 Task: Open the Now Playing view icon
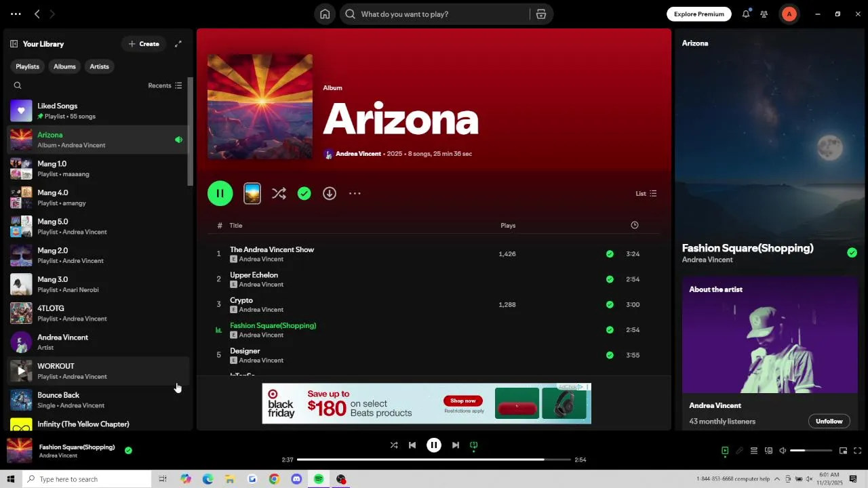click(x=725, y=451)
